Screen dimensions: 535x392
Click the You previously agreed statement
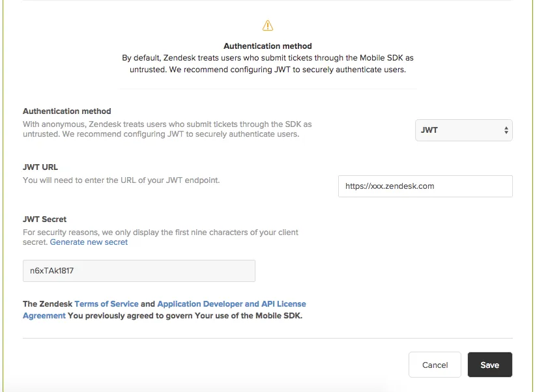pyautogui.click(x=185, y=316)
